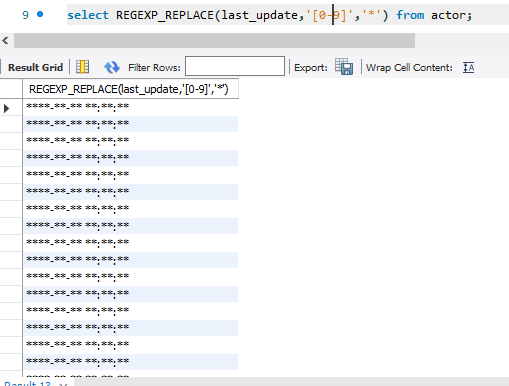Click the REGEXP_REPLACE function name in editor
Screen dimensions: 509x386
tap(165, 15)
